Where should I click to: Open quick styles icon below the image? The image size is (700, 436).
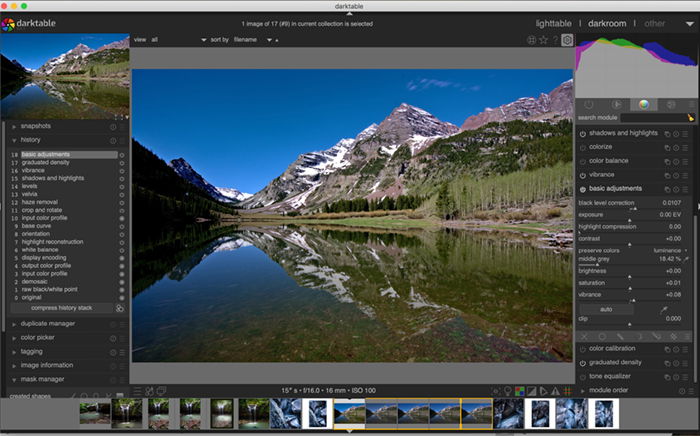pos(149,391)
